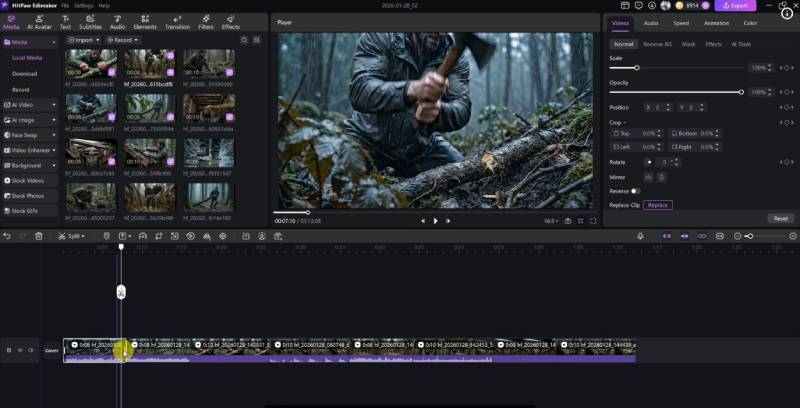Switch to the Audio properties tab

(651, 23)
